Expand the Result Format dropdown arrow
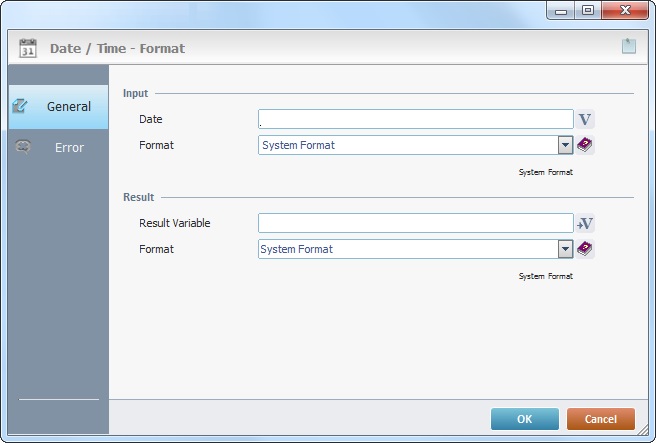 (566, 249)
